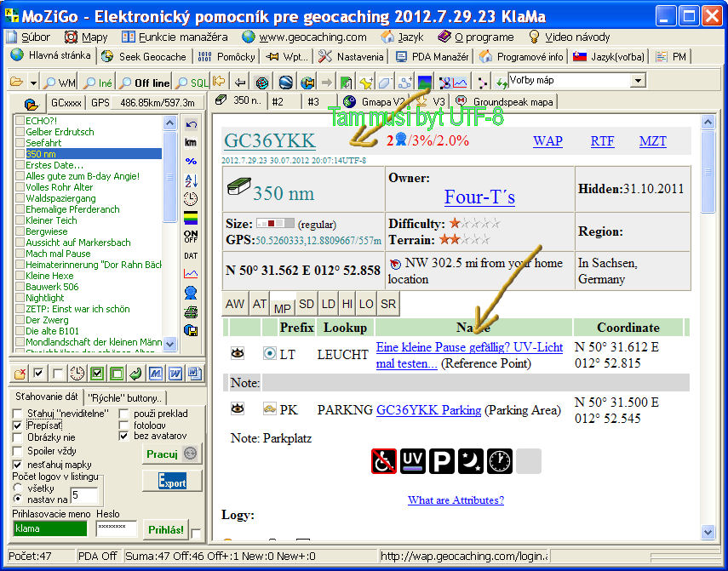
Task: Toggle Sťahuj "neviditelne" checkbox
Action: [x=18, y=414]
